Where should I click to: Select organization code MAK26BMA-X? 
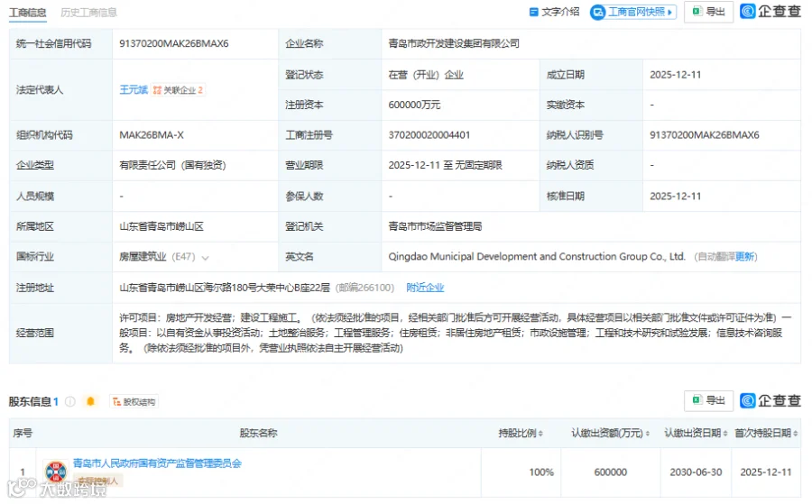point(152,135)
